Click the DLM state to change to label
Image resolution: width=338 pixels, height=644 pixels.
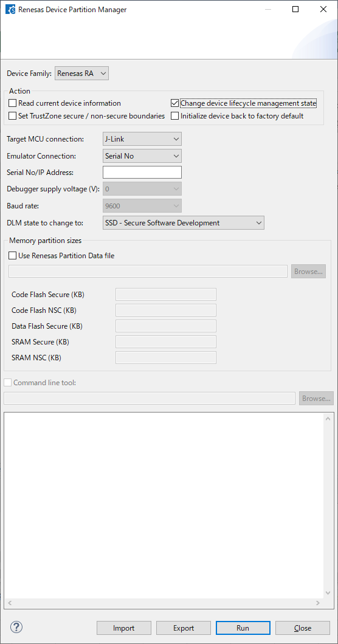point(45,223)
